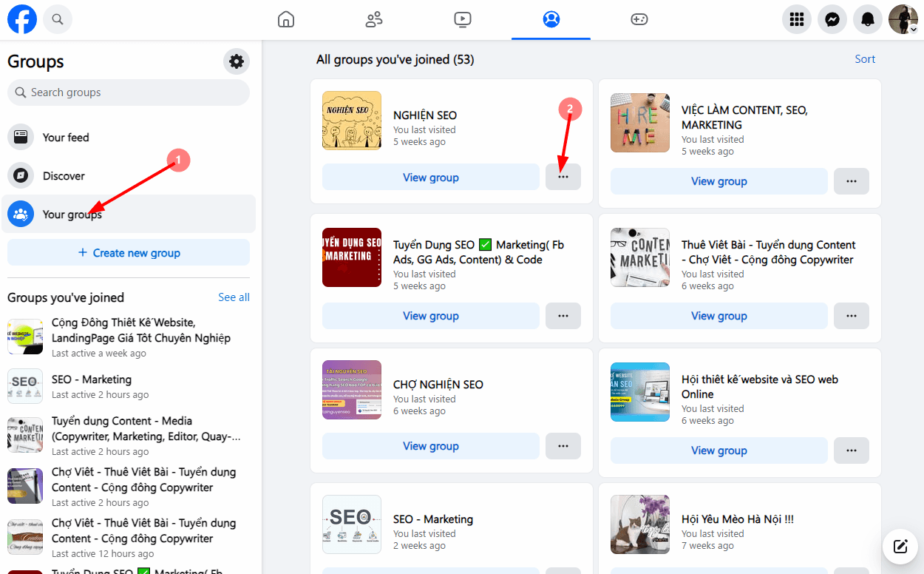This screenshot has height=574, width=924.
Task: Open more options for Tuyển Dụng SEO card
Action: pyautogui.click(x=563, y=316)
